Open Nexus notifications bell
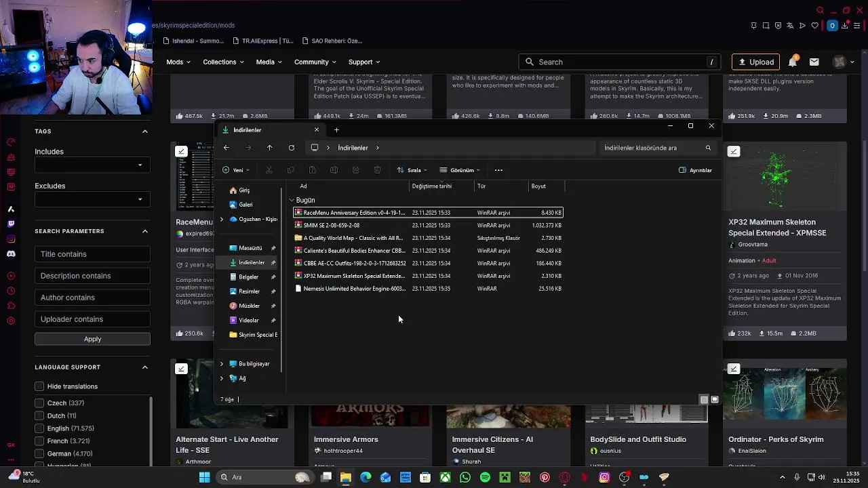Viewport: 868px width, 488px height. pos(793,62)
